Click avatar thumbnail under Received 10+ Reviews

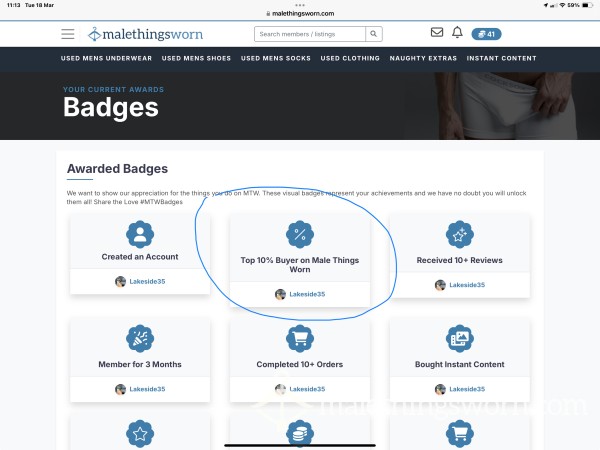(440, 285)
